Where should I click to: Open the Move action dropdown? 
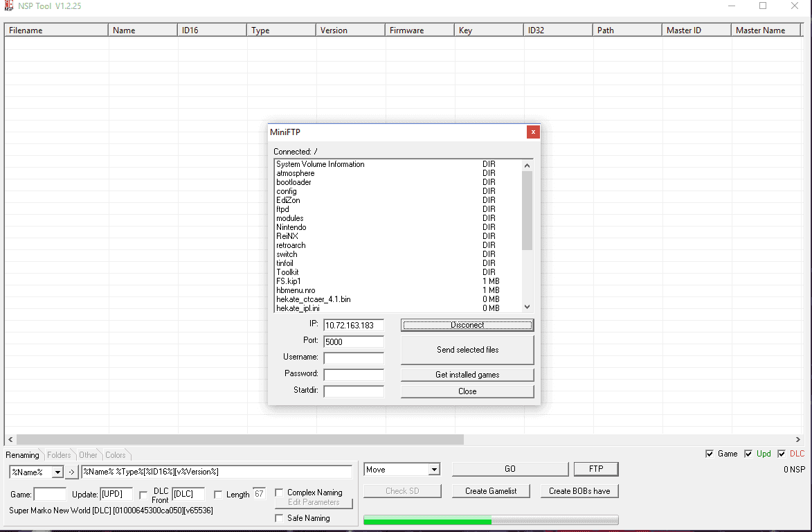(x=434, y=470)
